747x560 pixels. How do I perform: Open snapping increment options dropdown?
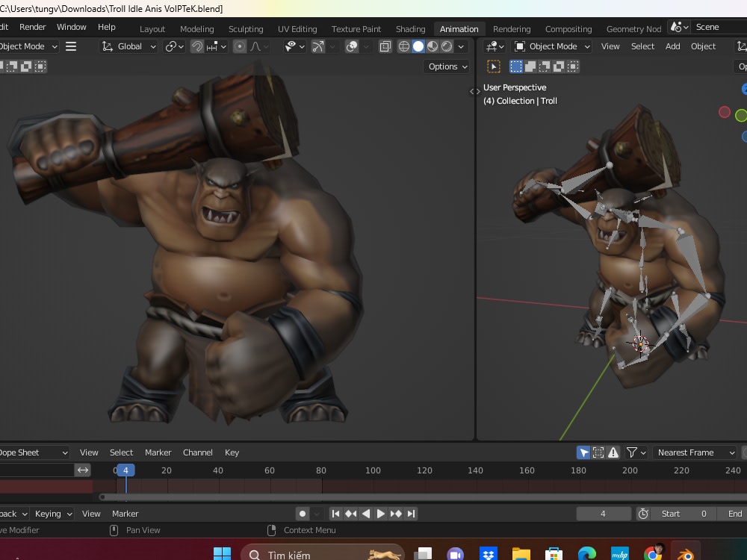pos(217,46)
